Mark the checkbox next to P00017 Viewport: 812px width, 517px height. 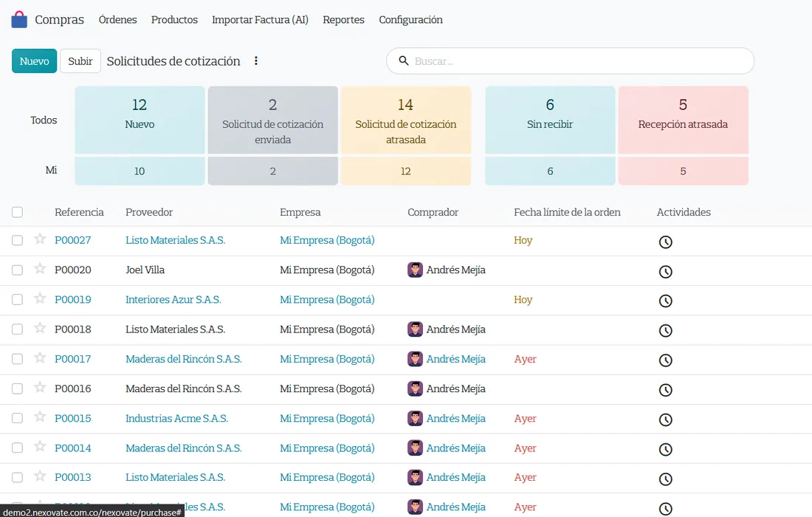[x=18, y=359]
